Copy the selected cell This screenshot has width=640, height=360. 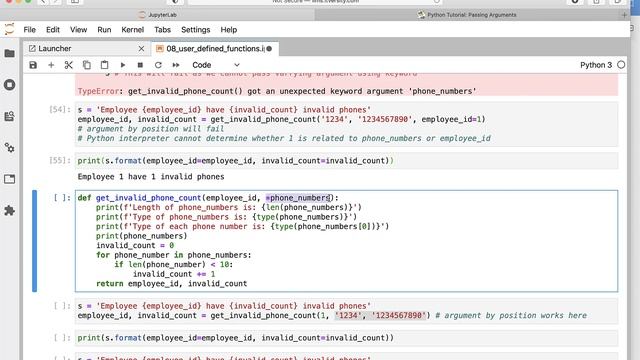(x=87, y=65)
